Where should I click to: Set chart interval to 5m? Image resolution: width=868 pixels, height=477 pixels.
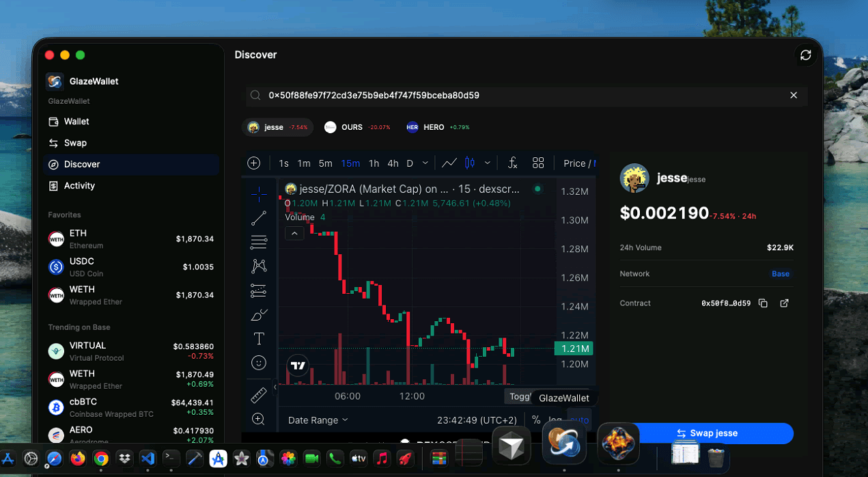click(x=326, y=163)
